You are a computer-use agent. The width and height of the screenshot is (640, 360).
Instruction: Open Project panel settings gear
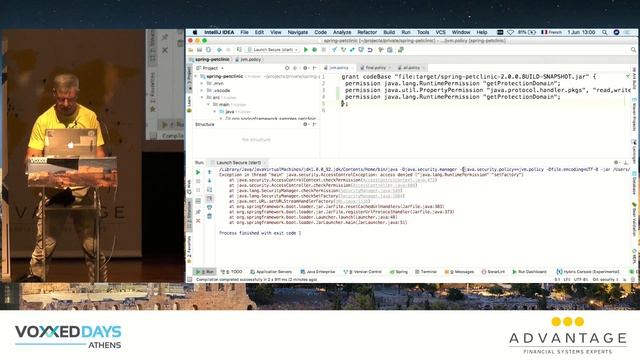click(305, 68)
